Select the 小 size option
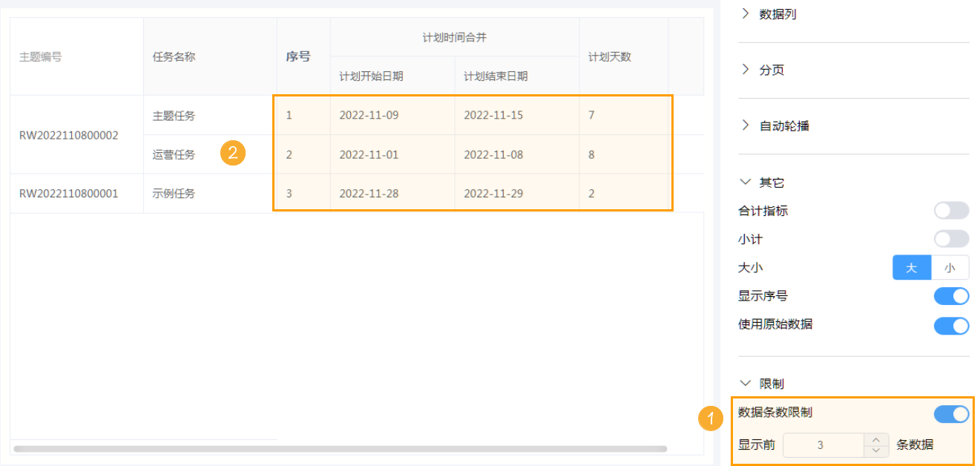The height and width of the screenshot is (466, 980). (950, 267)
